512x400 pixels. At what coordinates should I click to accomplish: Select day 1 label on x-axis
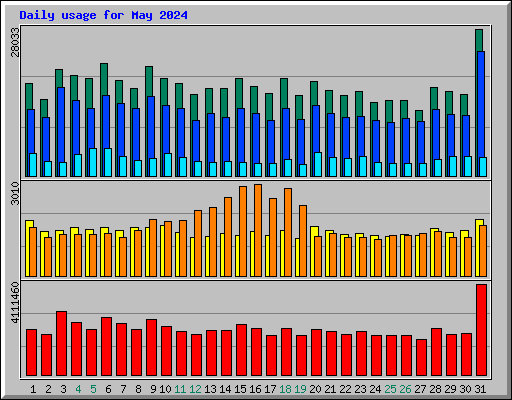click(33, 389)
